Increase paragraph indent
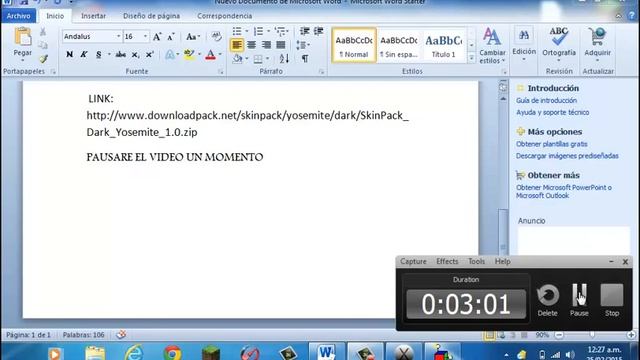 (318, 31)
